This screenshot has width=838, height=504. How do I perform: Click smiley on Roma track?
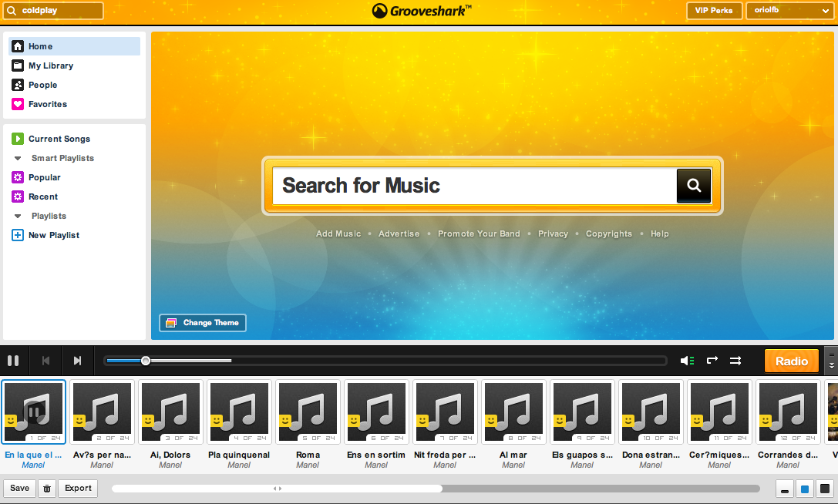(x=284, y=422)
